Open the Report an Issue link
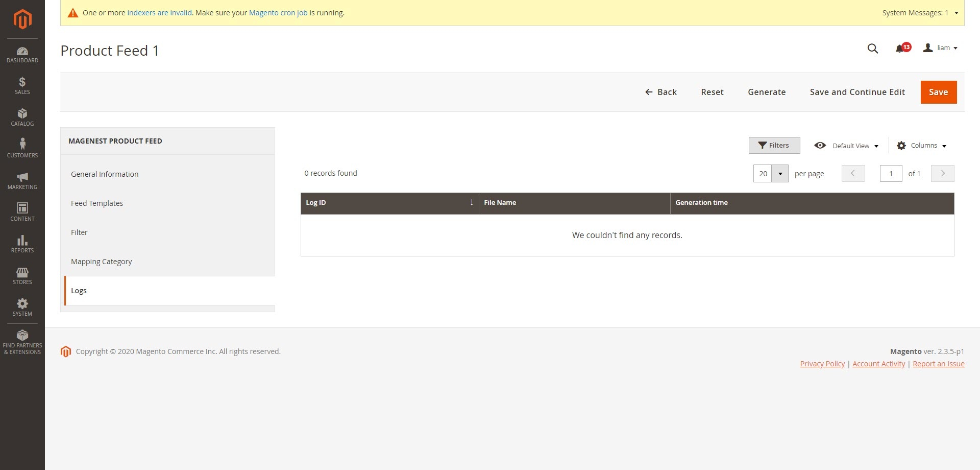Image resolution: width=980 pixels, height=470 pixels. (938, 364)
